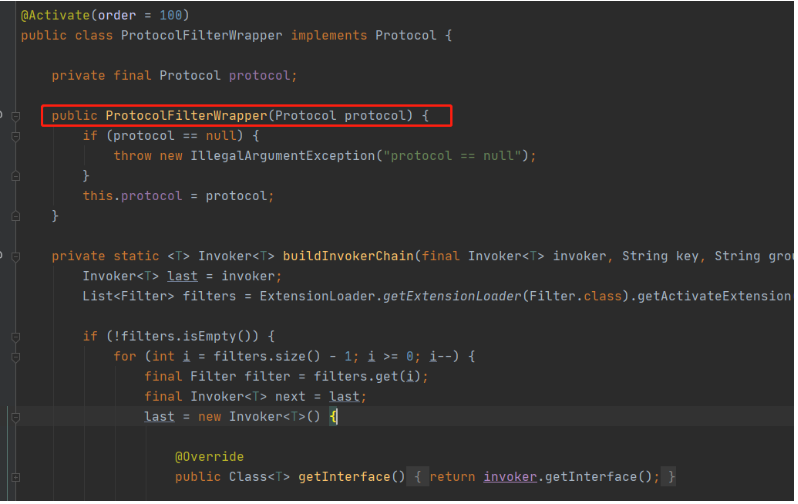The image size is (798, 504).
Task: Expand folded '}' placeholder ending getInterface line
Action: pyautogui.click(x=671, y=478)
